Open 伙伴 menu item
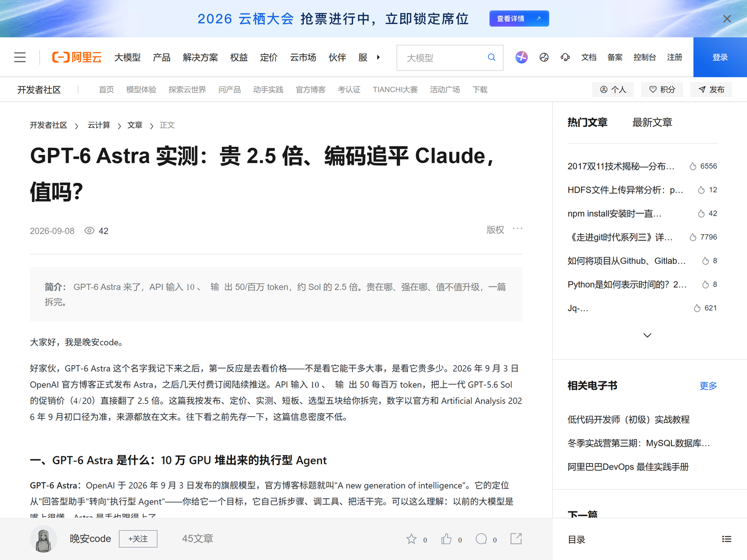The height and width of the screenshot is (560, 747). point(337,57)
